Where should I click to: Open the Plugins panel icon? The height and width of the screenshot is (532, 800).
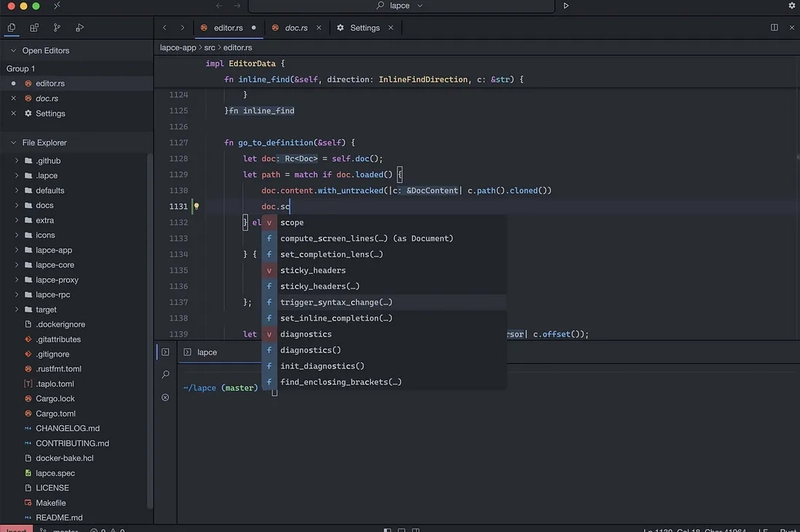pyautogui.click(x=34, y=28)
